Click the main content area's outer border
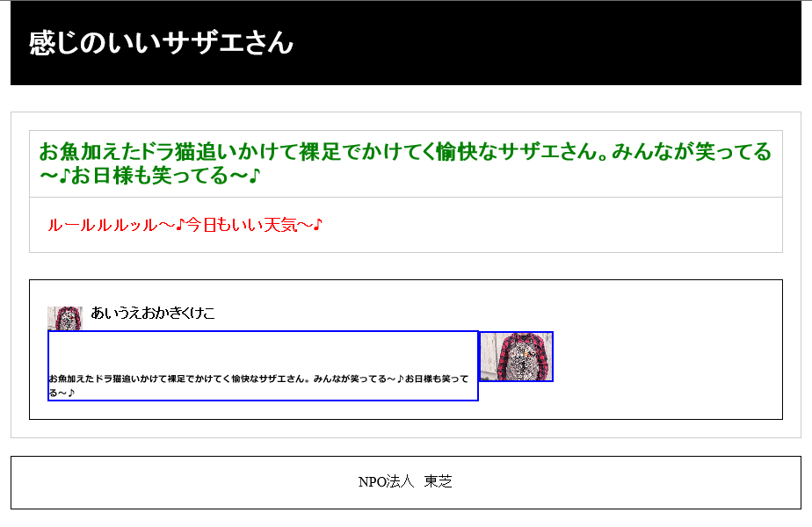This screenshot has height=527, width=812. (x=10, y=263)
